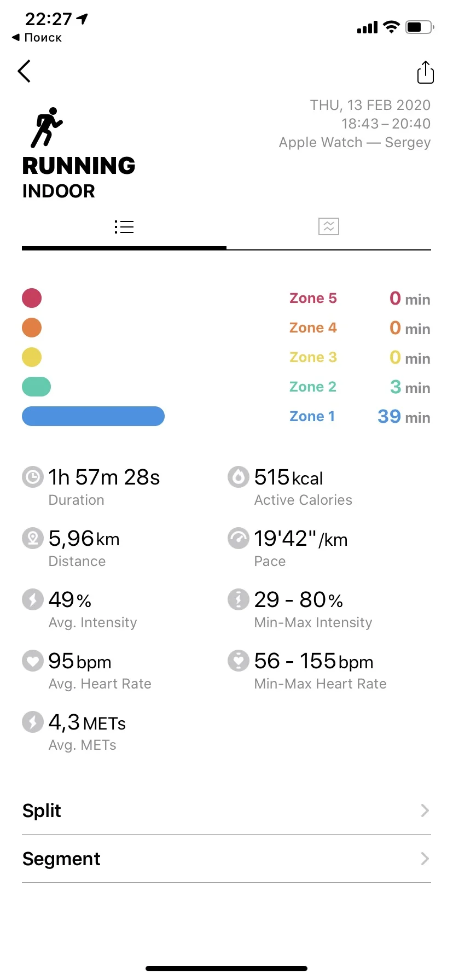Tap the Pace speedometer icon
The height and width of the screenshot is (980, 453).
(239, 538)
